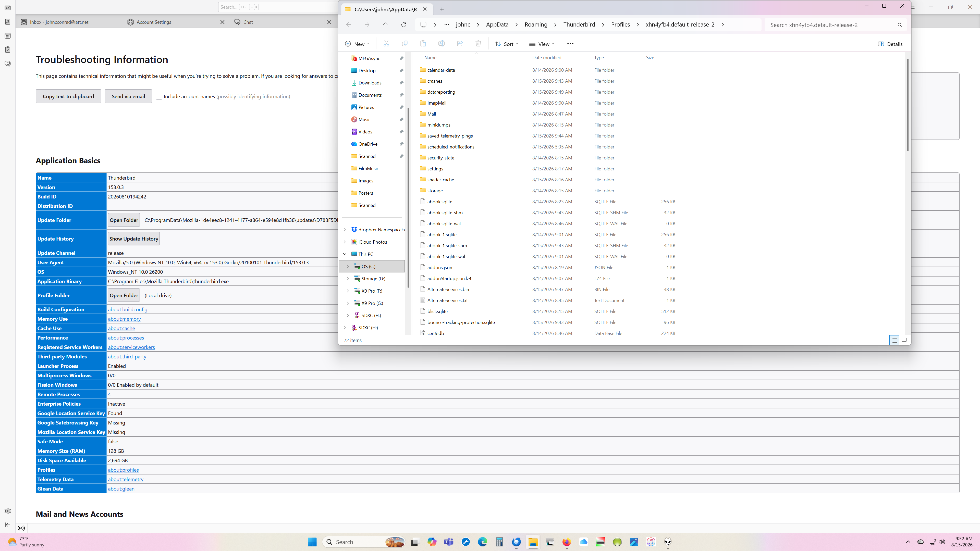Refresh the Explorer folder view
Screen dimensions: 980x551
pos(404,25)
